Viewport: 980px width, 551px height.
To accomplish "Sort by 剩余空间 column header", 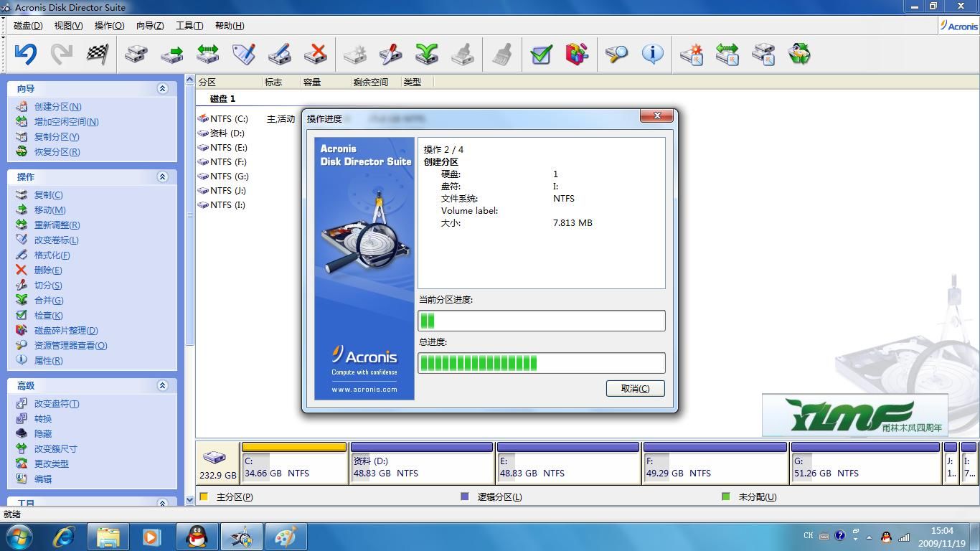I will pyautogui.click(x=374, y=83).
